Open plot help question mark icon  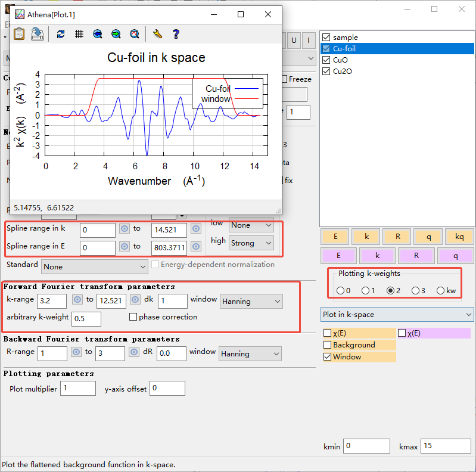coord(176,34)
